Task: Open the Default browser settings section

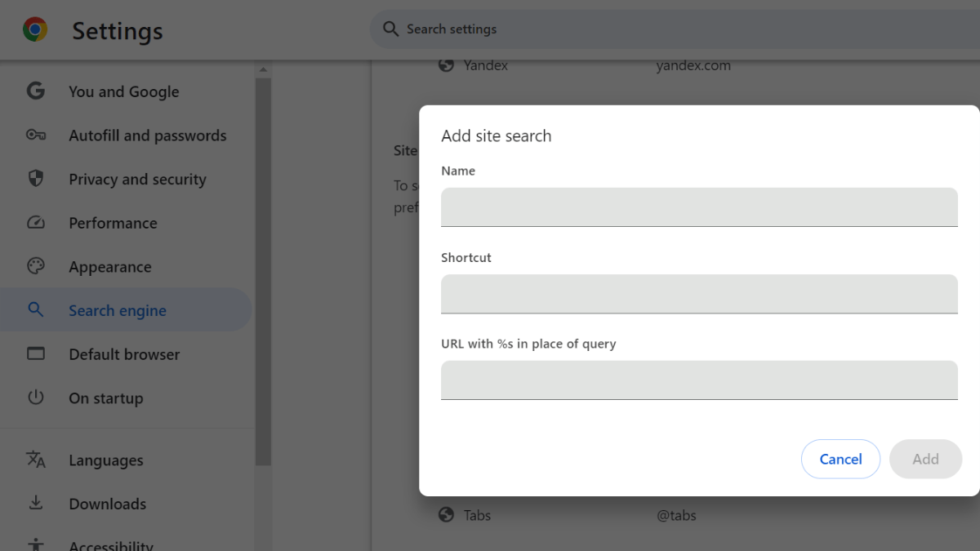Action: tap(123, 353)
